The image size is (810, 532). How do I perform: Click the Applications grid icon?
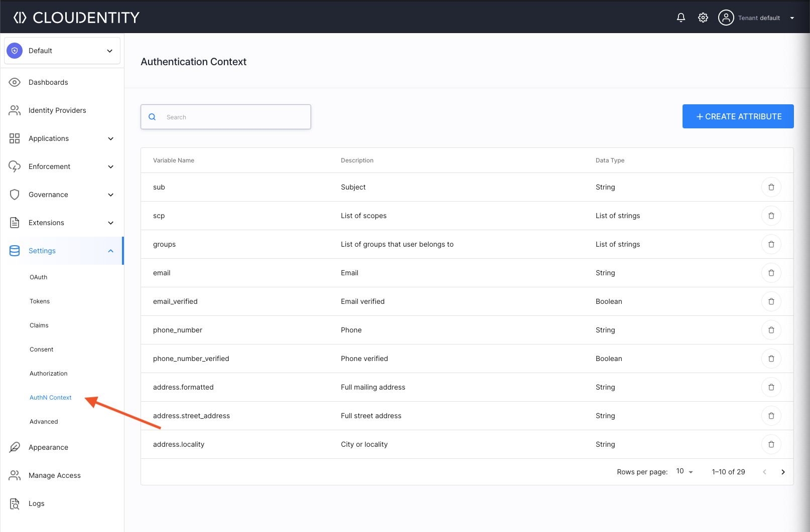click(x=15, y=138)
